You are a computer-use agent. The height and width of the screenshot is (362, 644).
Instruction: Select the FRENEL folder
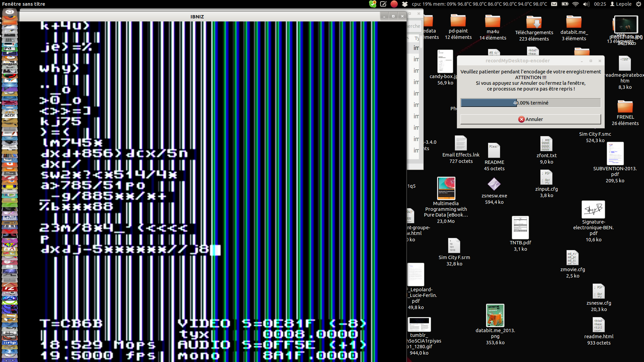pyautogui.click(x=625, y=107)
